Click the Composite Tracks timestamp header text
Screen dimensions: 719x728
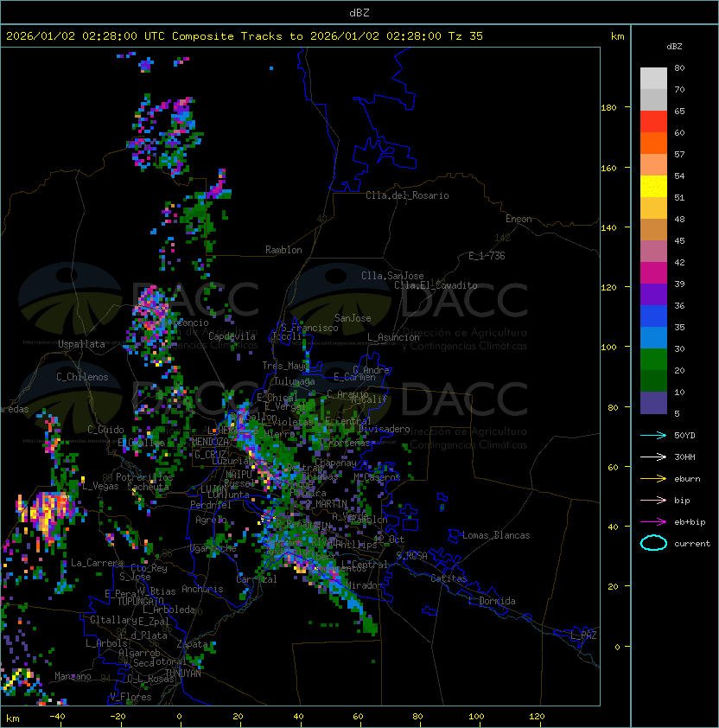[245, 36]
